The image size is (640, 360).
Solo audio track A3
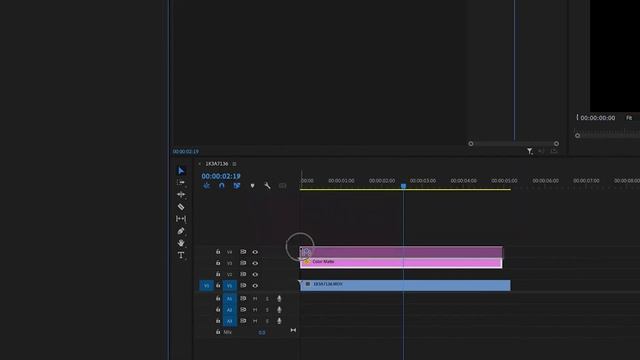click(267, 321)
